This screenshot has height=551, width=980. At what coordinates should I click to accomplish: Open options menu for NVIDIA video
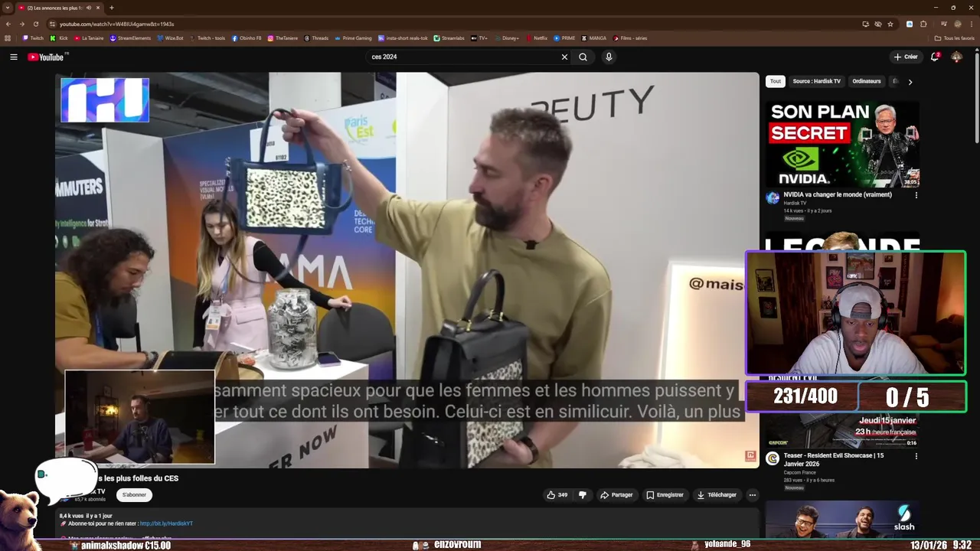tap(916, 195)
